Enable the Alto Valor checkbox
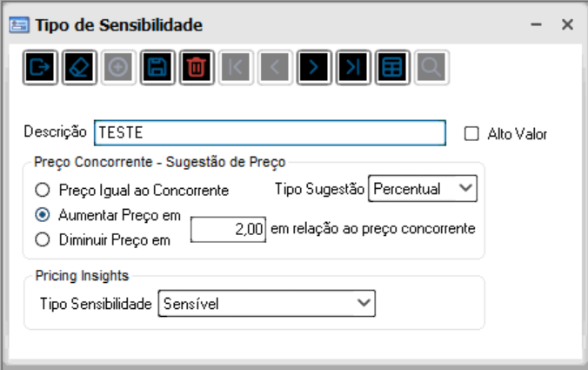Viewport: 588px width, 370px height. point(472,134)
